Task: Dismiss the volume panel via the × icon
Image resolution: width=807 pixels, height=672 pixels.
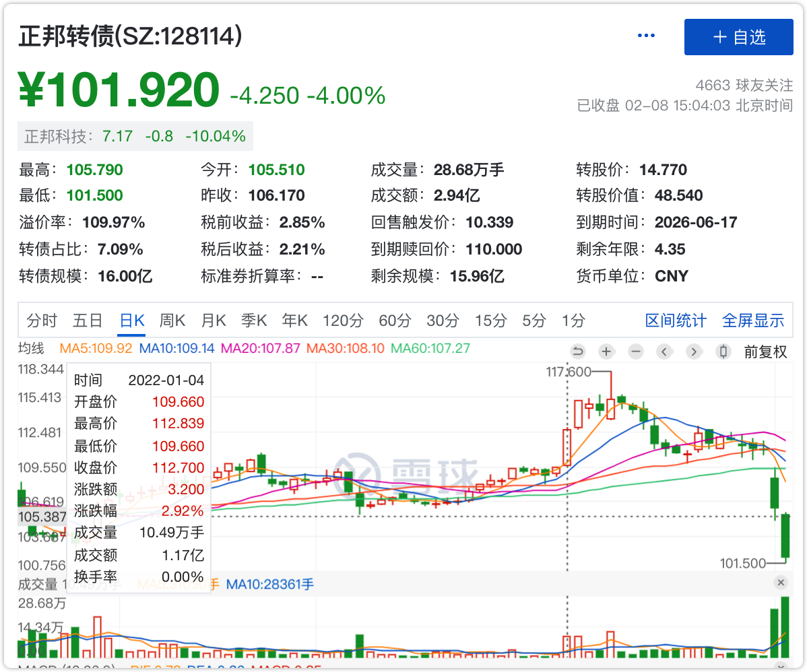Action: (781, 582)
